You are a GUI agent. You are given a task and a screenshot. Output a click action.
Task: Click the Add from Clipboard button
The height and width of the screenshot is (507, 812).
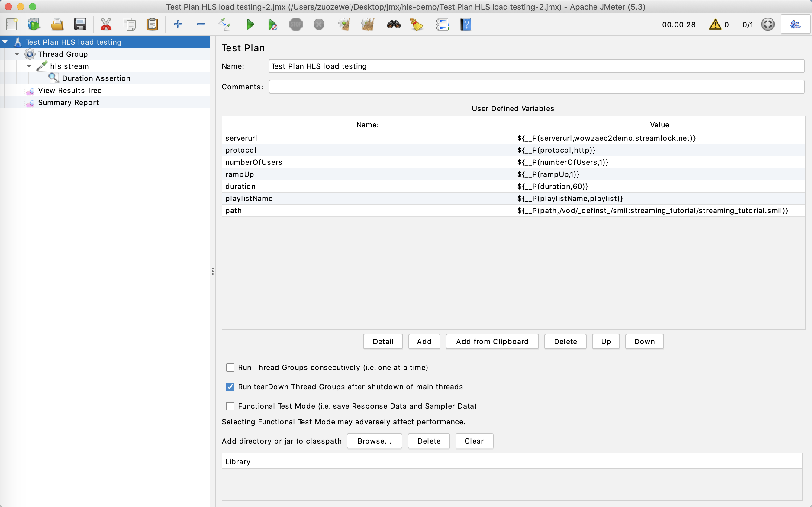(x=492, y=341)
